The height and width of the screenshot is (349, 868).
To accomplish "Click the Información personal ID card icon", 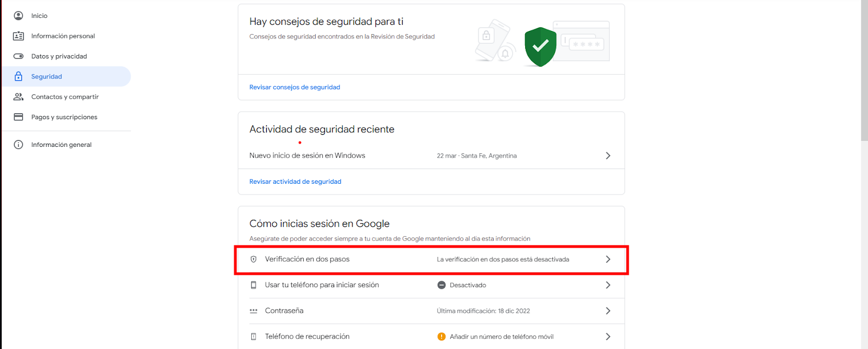I will [x=18, y=36].
